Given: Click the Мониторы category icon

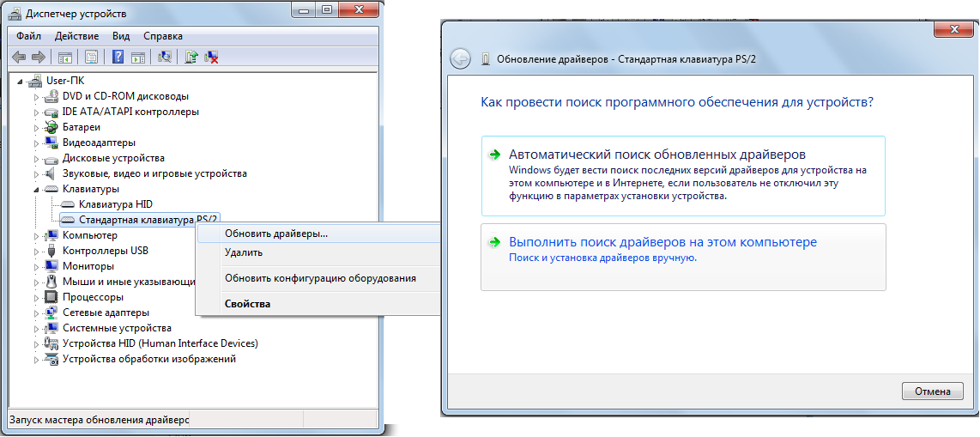Looking at the screenshot, I should tap(52, 265).
